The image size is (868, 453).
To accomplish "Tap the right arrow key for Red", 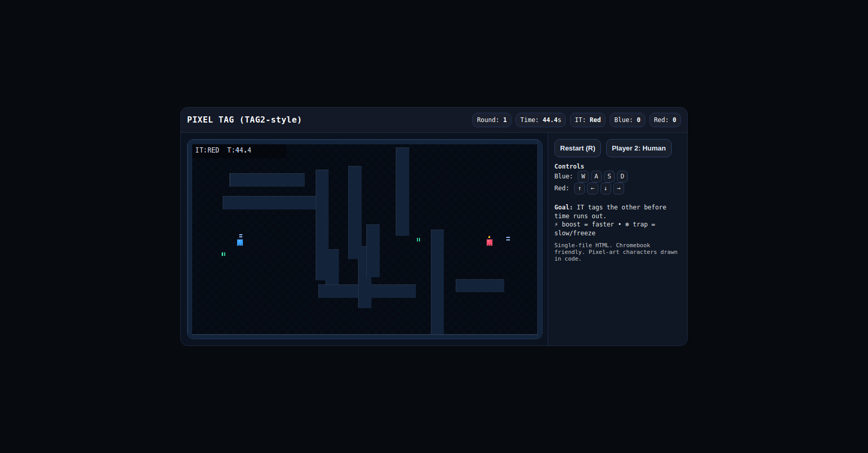I will [x=618, y=189].
